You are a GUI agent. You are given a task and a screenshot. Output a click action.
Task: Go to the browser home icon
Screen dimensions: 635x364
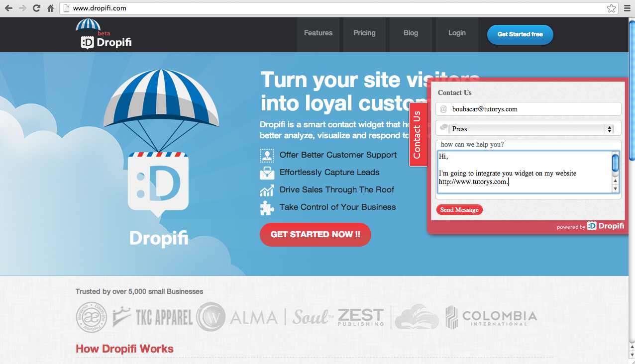coord(50,8)
